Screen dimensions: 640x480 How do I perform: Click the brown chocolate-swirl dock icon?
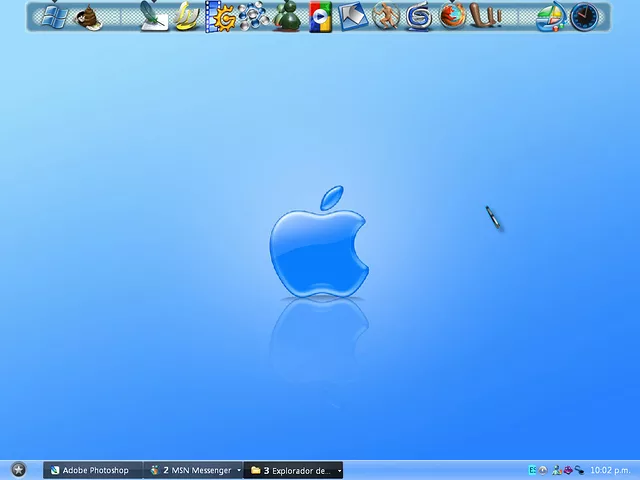click(x=88, y=18)
